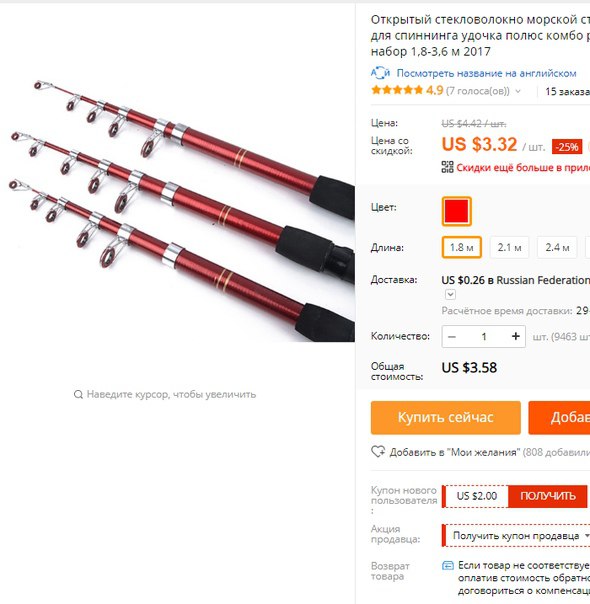Choose the 2.1 м length option
This screenshot has height=604, width=590.
[x=509, y=247]
